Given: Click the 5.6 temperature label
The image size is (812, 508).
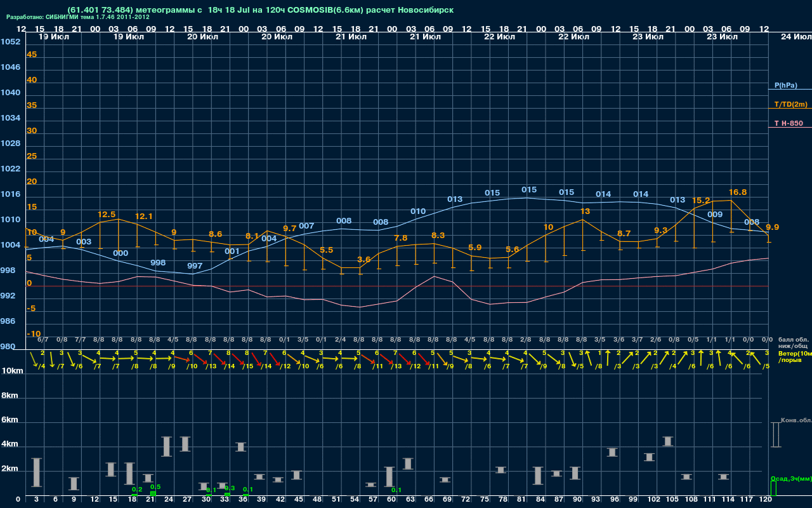Looking at the screenshot, I should [513, 250].
